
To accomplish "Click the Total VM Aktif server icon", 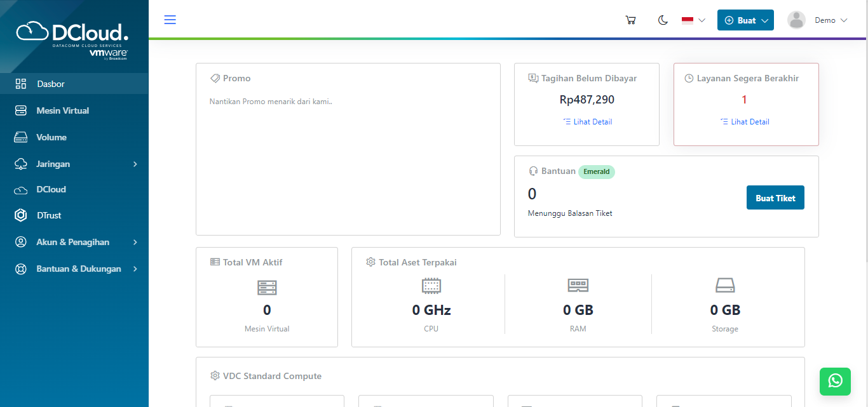I will 267,288.
